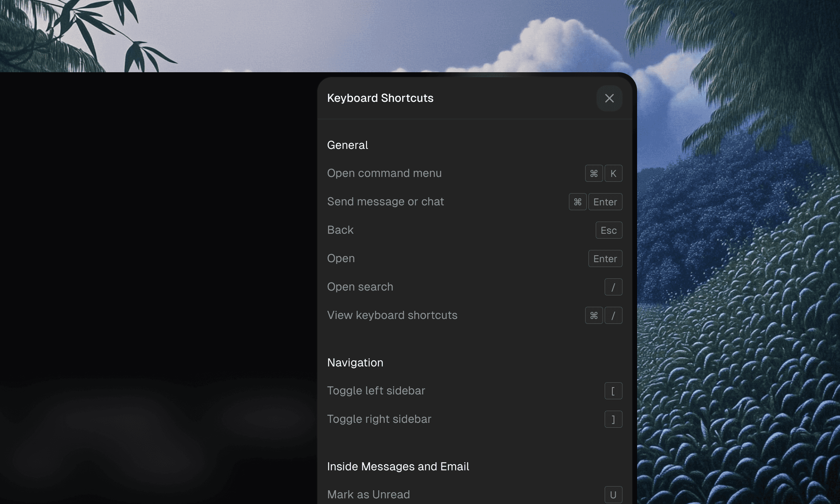840x504 pixels.
Task: Click the right bracket key badge
Action: [613, 419]
